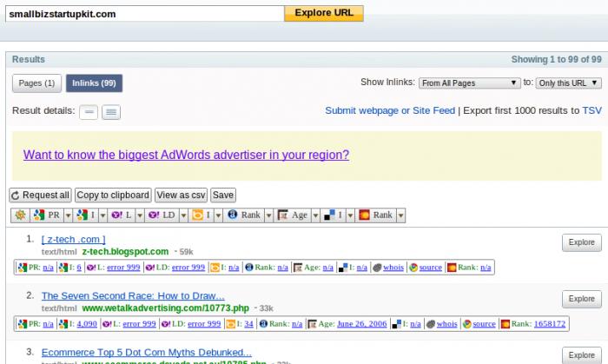The width and height of the screenshot is (608, 364).
Task: Focus the smallbizstartupkit.com URL field
Action: click(x=145, y=14)
